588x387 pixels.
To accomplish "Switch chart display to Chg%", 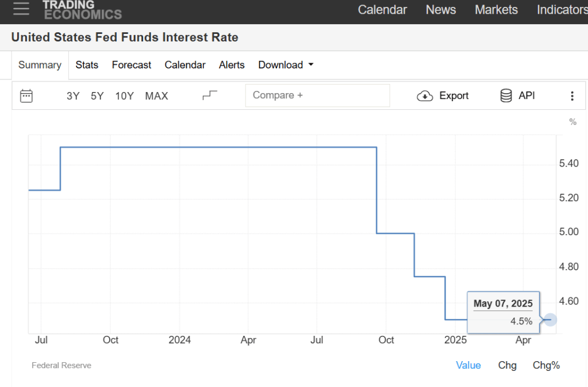I will pos(546,365).
